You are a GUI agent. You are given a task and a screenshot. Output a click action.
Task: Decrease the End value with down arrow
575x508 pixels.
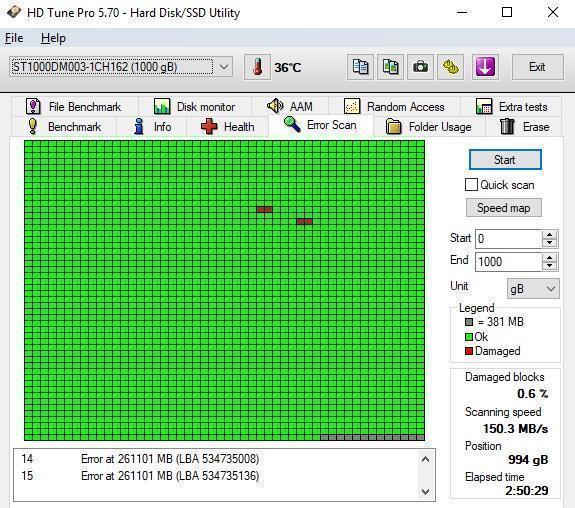[x=549, y=266]
